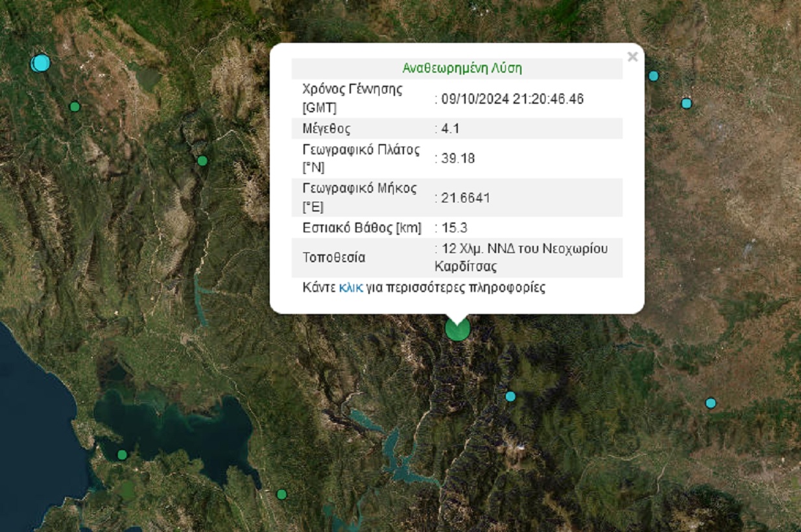
Task: Select small green marker beneath the large cyan marker
Action: point(75,106)
